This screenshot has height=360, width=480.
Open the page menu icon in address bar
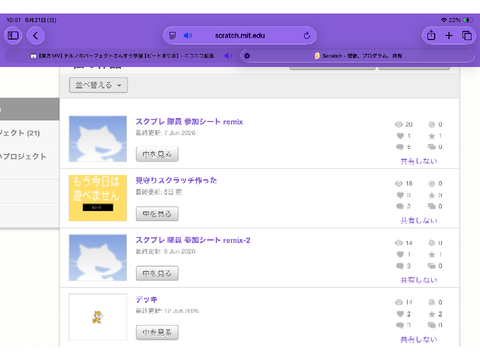pos(172,35)
